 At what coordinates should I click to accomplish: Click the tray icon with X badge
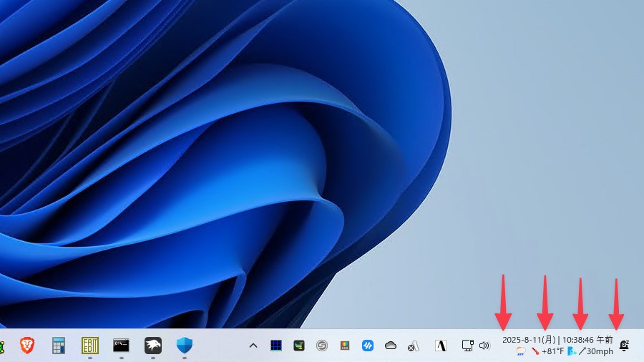(414, 346)
